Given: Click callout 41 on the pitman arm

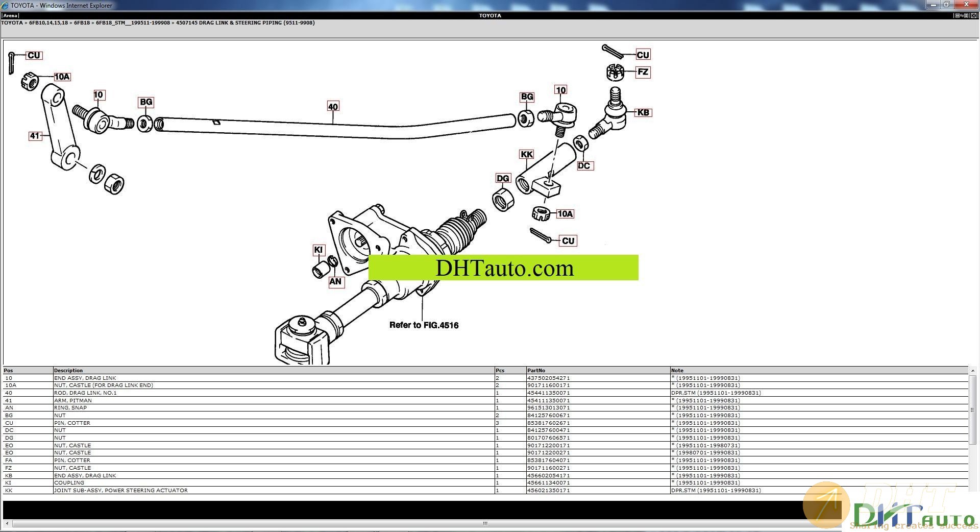Looking at the screenshot, I should tap(35, 136).
